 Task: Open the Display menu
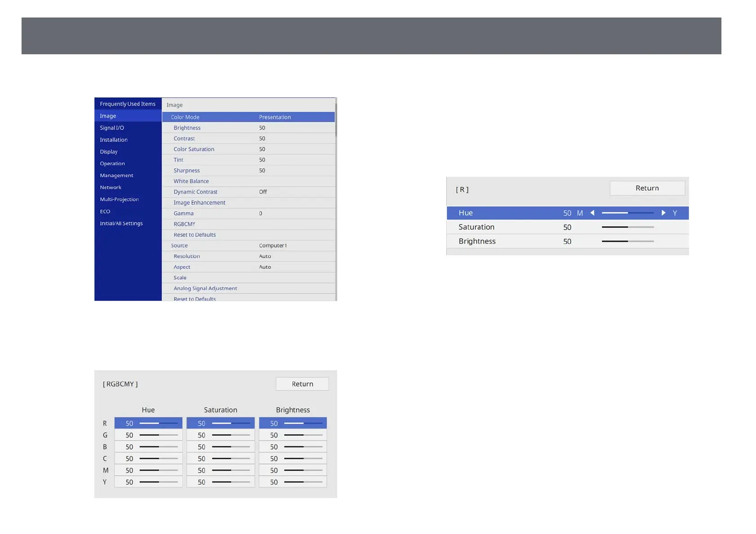point(128,152)
